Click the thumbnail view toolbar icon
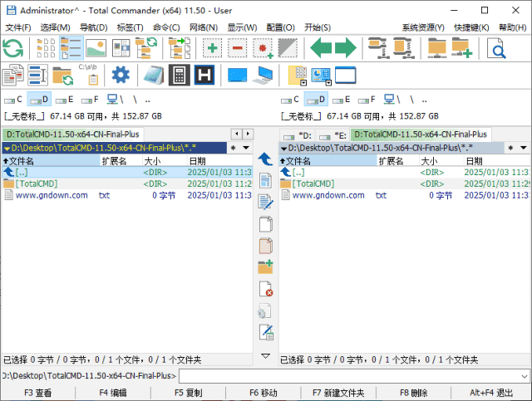The image size is (532, 401). click(x=96, y=48)
